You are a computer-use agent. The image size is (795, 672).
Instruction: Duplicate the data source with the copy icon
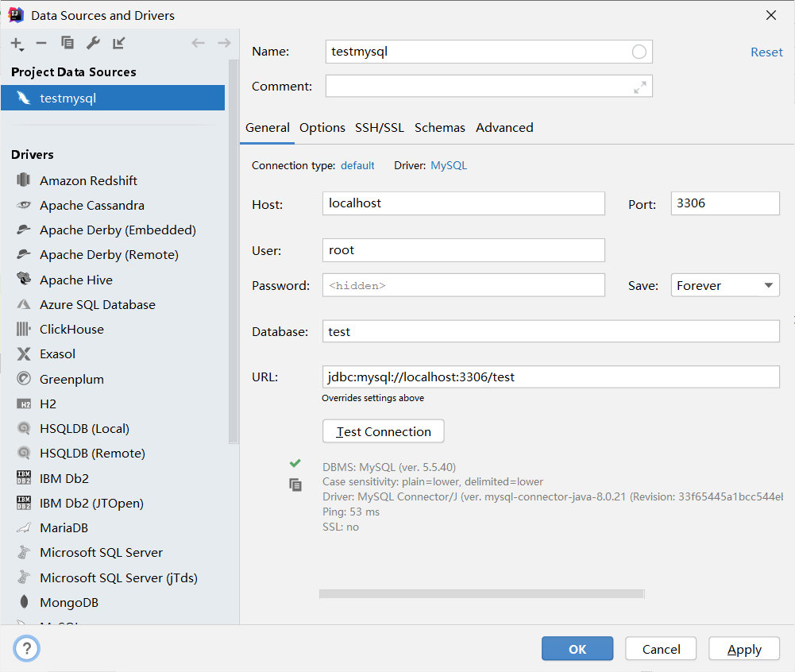point(67,43)
